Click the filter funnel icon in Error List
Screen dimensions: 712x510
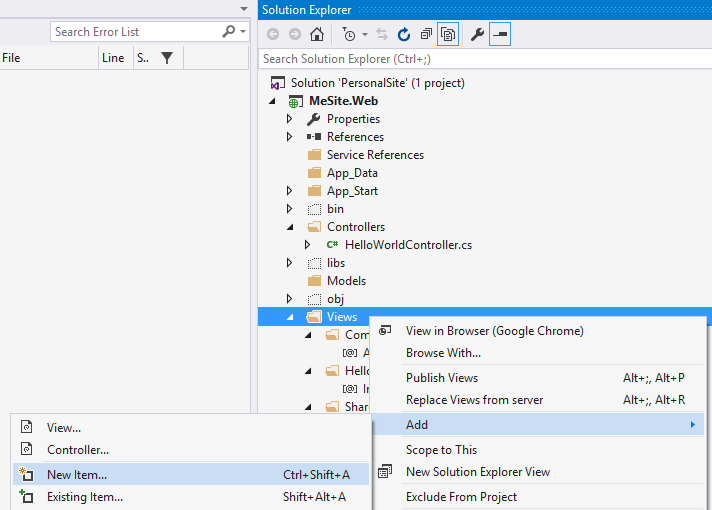coord(167,58)
